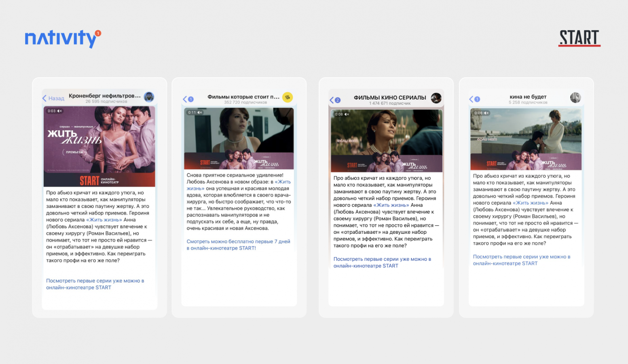Screen dimensions: 628x364
Task: Open Смотреть можно бесплатно первые 7 дней link
Action: pos(239,245)
